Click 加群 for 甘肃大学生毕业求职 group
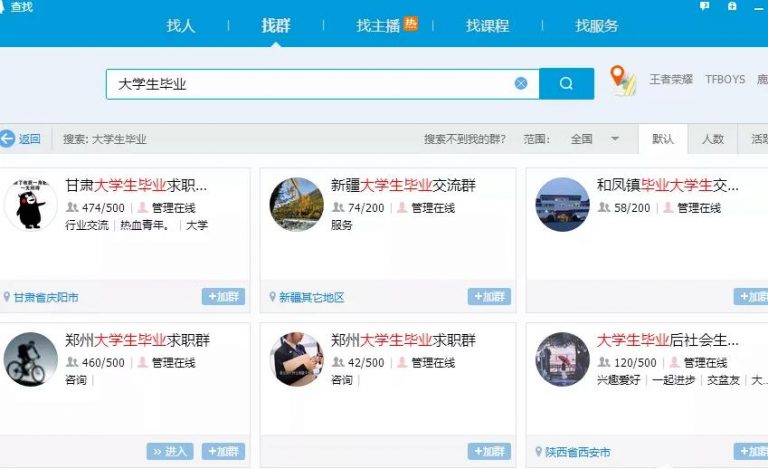 click(223, 297)
